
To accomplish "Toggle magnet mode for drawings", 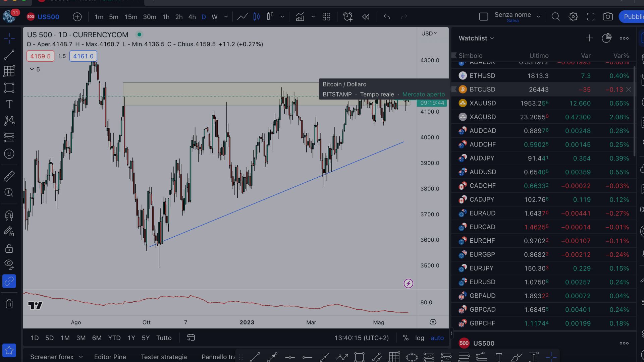I will point(9,215).
